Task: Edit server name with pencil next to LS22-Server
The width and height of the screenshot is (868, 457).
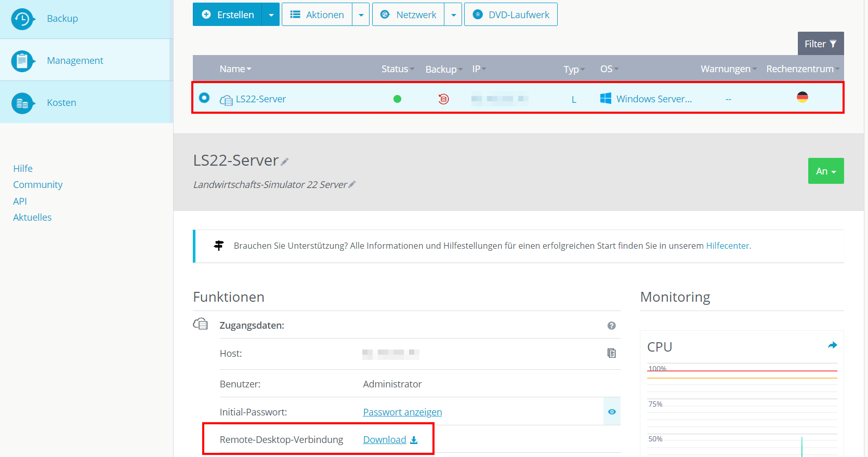Action: 284,162
